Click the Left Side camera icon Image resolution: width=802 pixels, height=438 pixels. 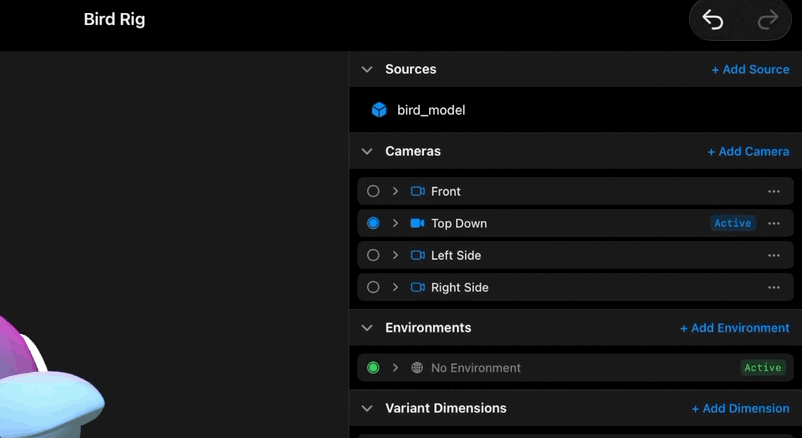click(x=417, y=255)
